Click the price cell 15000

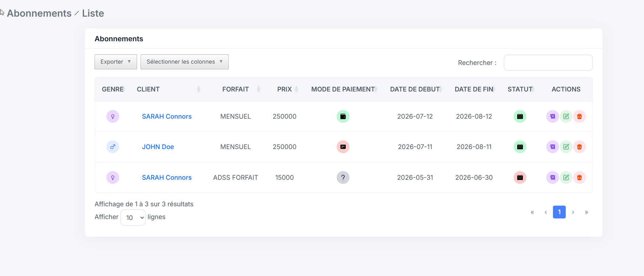284,177
